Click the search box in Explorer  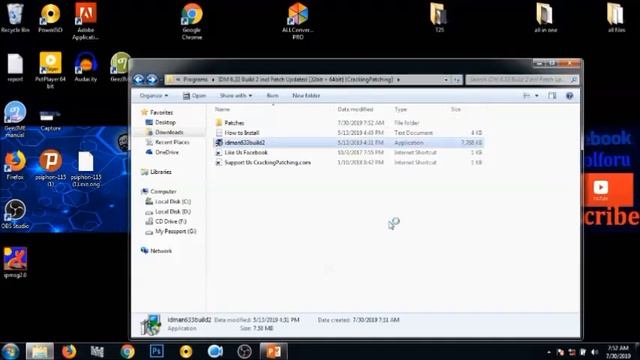coord(522,80)
